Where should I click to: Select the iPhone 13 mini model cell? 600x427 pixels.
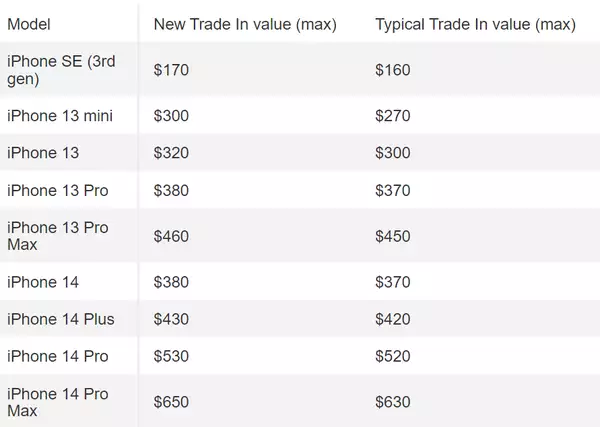coord(60,116)
